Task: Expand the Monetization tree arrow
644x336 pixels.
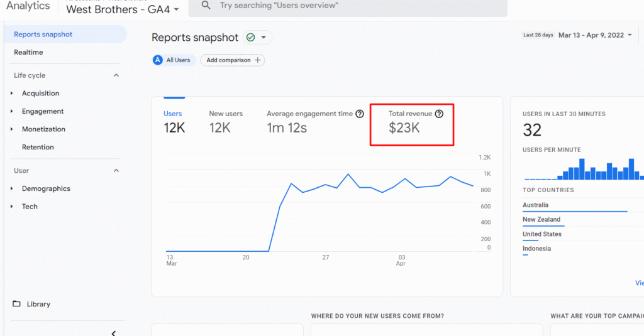Action: (x=11, y=129)
